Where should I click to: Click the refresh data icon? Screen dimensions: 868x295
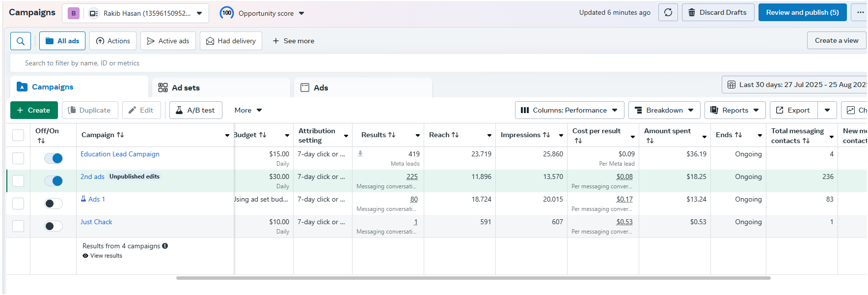[x=668, y=13]
